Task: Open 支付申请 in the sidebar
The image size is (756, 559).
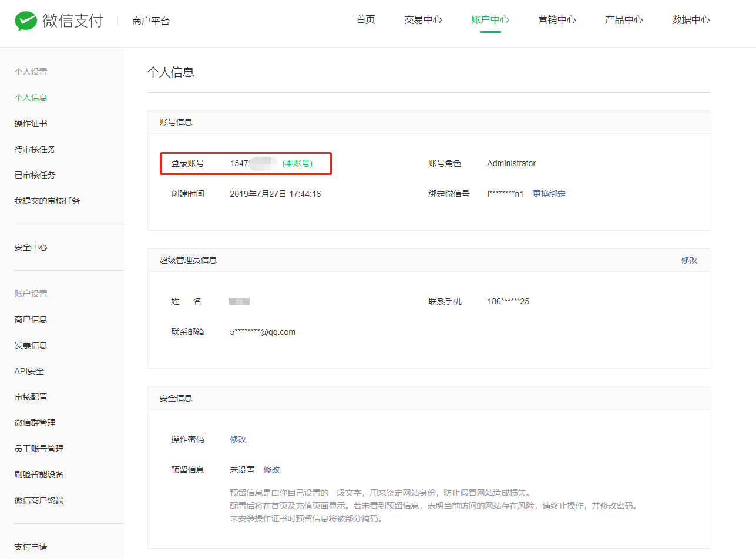Action: [x=31, y=547]
